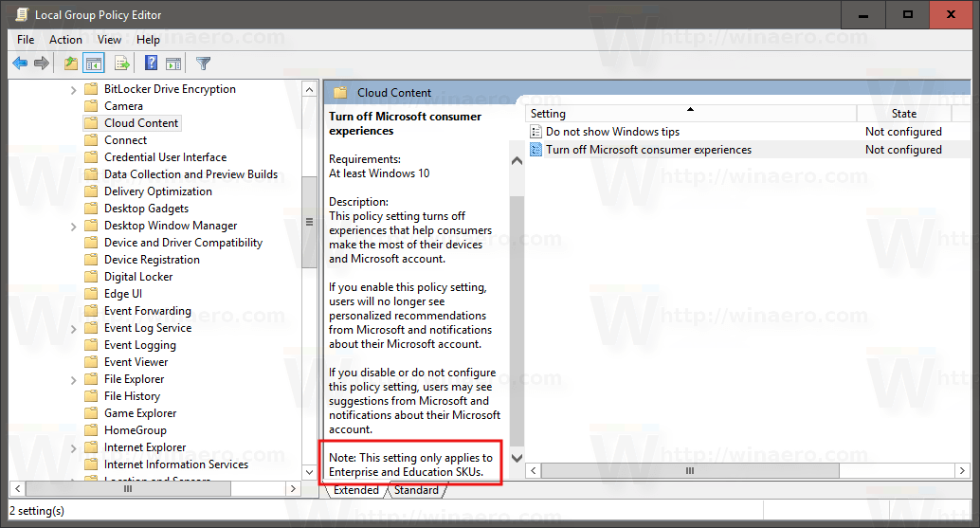Close the Local Group Policy Editor window
This screenshot has height=528, width=980.
pos(952,14)
